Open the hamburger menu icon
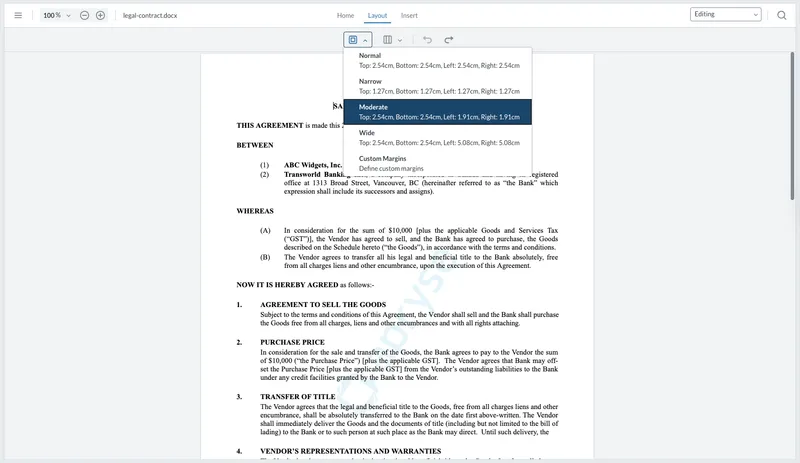Image resolution: width=800 pixels, height=463 pixels. click(18, 15)
